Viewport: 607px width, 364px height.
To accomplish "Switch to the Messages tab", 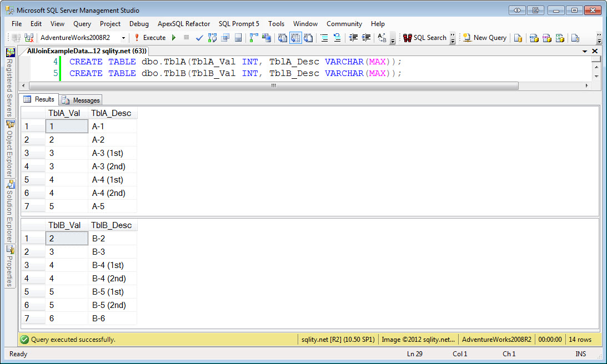I will [x=81, y=100].
